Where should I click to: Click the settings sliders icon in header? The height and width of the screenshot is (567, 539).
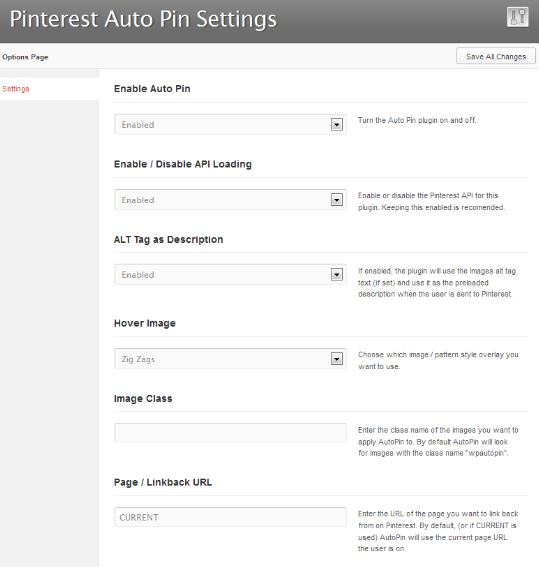(x=517, y=17)
